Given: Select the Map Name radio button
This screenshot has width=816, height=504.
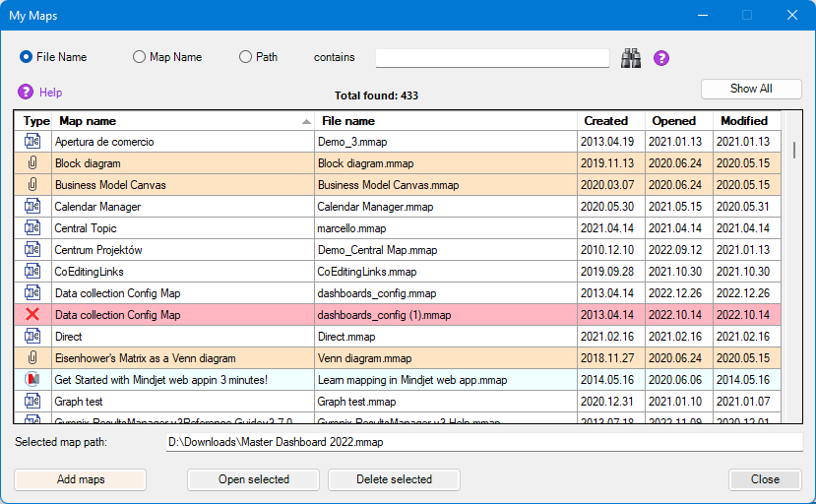Looking at the screenshot, I should pyautogui.click(x=139, y=57).
